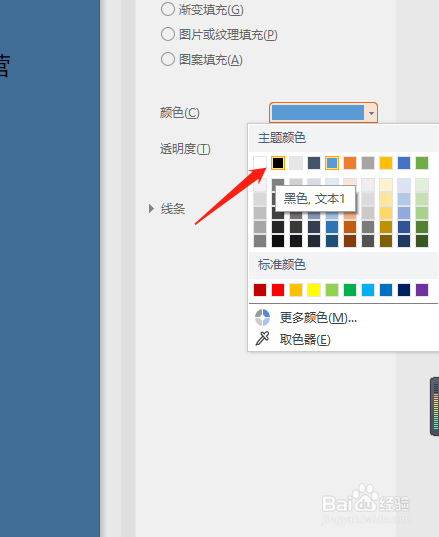Choose purple standard color
This screenshot has height=537, width=439.
tap(422, 290)
